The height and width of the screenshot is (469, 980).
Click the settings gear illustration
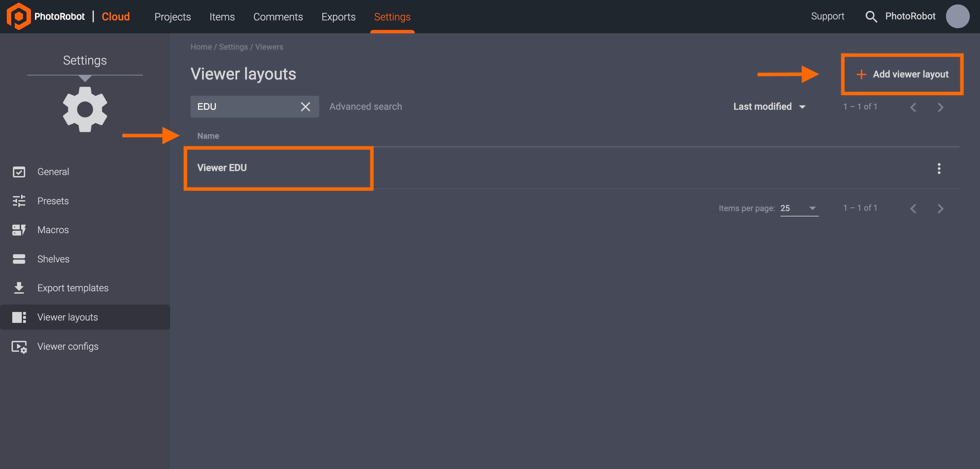84,109
